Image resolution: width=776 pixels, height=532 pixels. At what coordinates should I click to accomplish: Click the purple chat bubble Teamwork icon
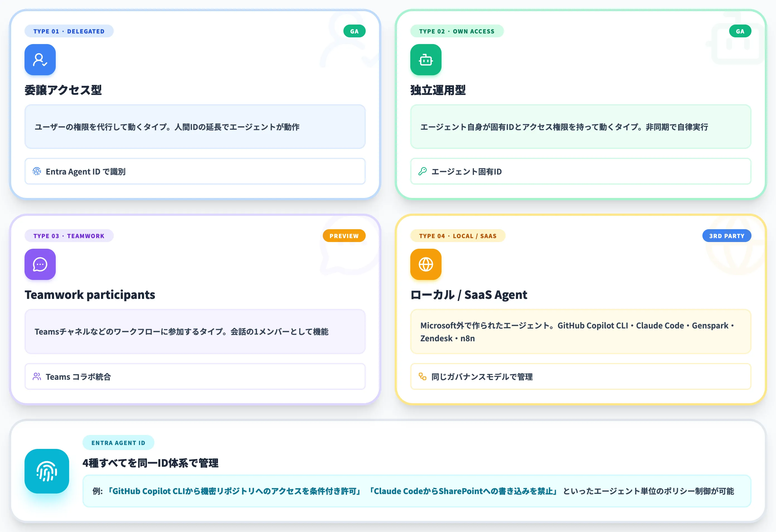[x=40, y=265]
